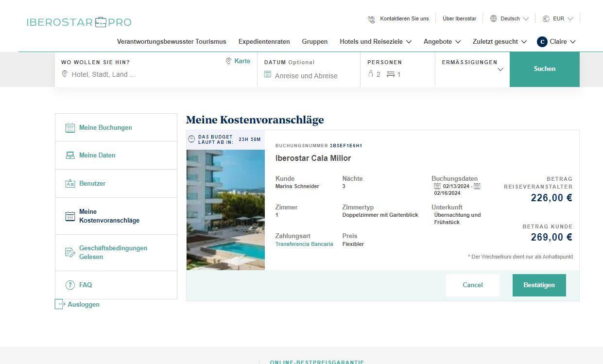Open Expedientenraten menu item
The image size is (603, 364).
tap(264, 42)
